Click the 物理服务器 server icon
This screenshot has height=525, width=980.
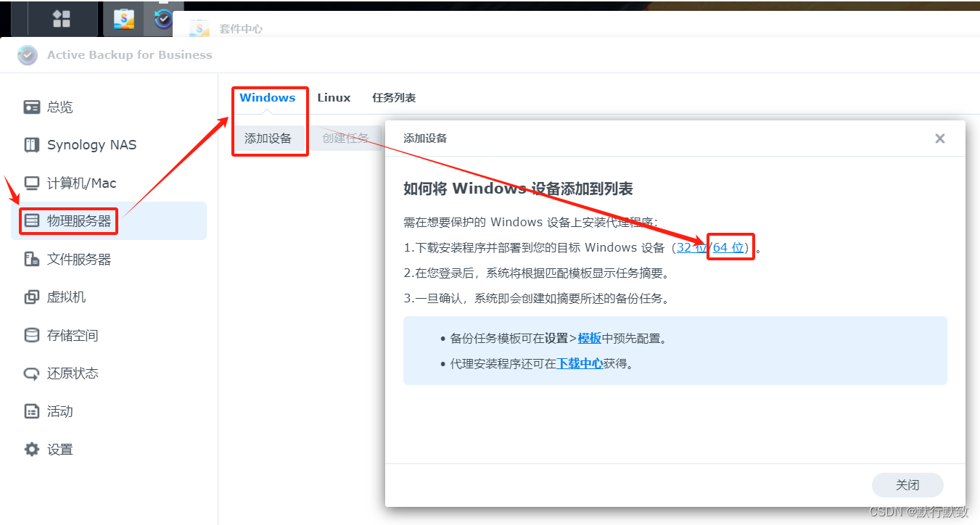point(32,220)
